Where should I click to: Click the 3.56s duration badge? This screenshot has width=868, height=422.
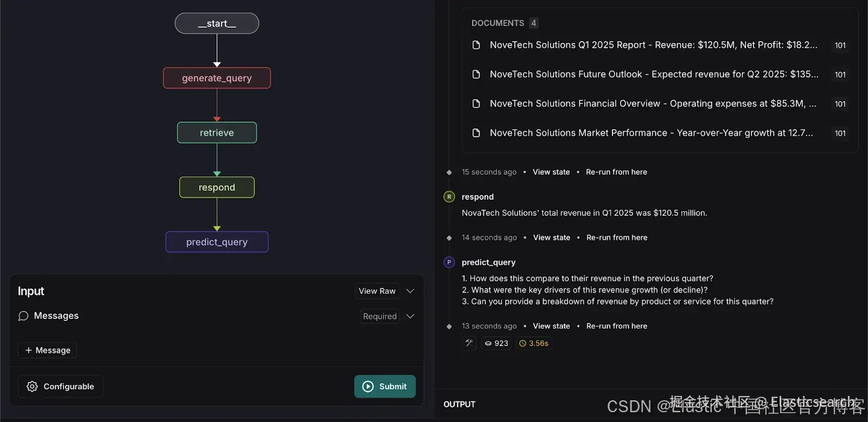[x=534, y=343]
